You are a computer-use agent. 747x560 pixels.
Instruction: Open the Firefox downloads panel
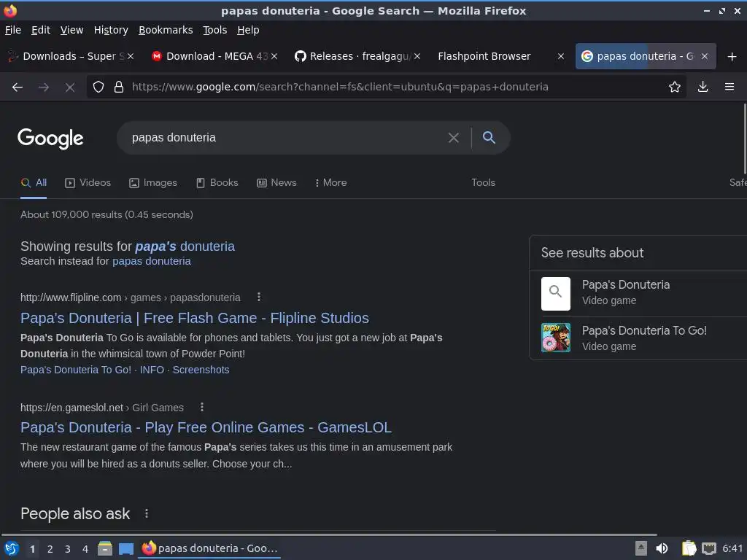pyautogui.click(x=703, y=87)
